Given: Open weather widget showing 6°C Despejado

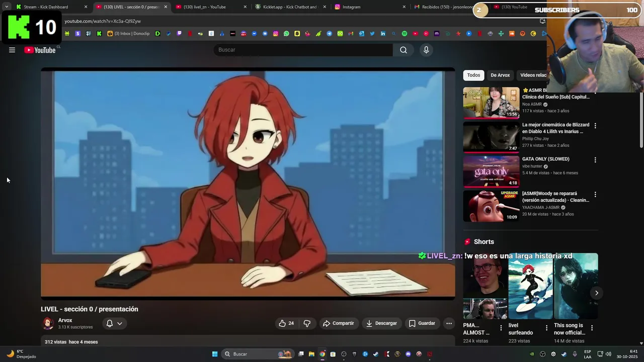Looking at the screenshot, I should pos(22,354).
